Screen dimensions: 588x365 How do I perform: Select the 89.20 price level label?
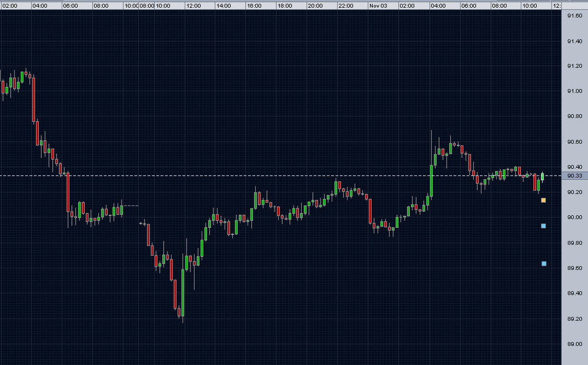574,319
